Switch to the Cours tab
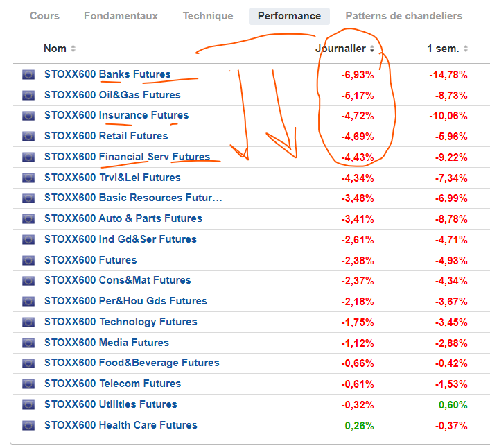The width and height of the screenshot is (490, 448). [x=44, y=16]
